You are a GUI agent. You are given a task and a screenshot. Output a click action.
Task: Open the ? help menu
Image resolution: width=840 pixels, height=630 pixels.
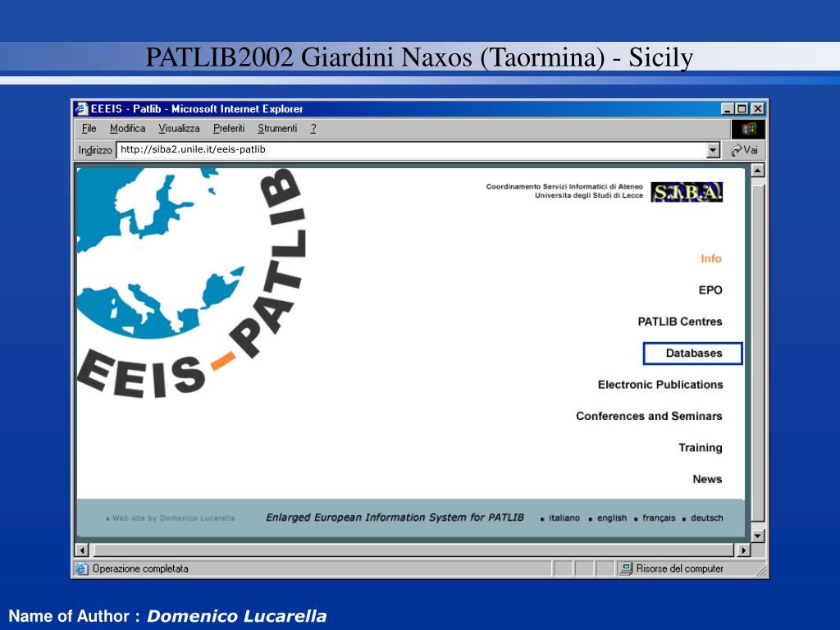pos(313,129)
